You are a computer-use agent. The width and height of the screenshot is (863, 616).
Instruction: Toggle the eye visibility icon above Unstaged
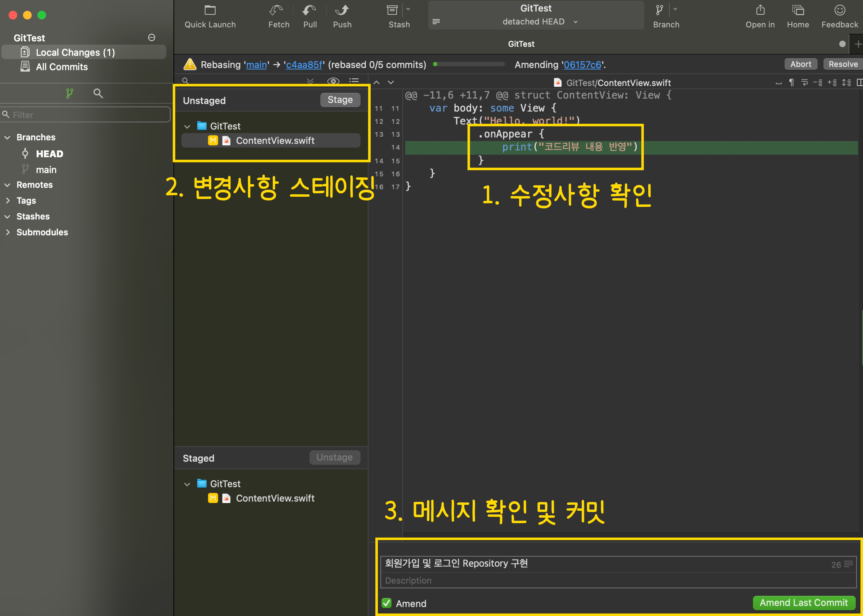click(x=333, y=81)
